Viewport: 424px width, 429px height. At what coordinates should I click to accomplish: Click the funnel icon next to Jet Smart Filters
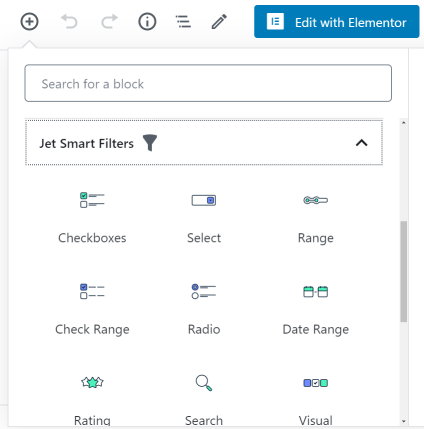click(x=150, y=143)
